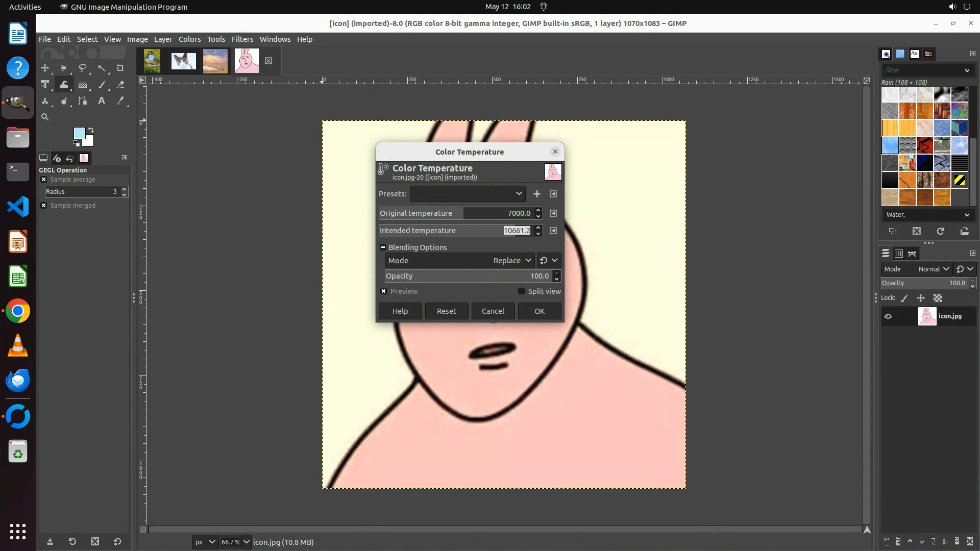
Task: Select the Zoom magnifier tool
Action: (x=45, y=117)
